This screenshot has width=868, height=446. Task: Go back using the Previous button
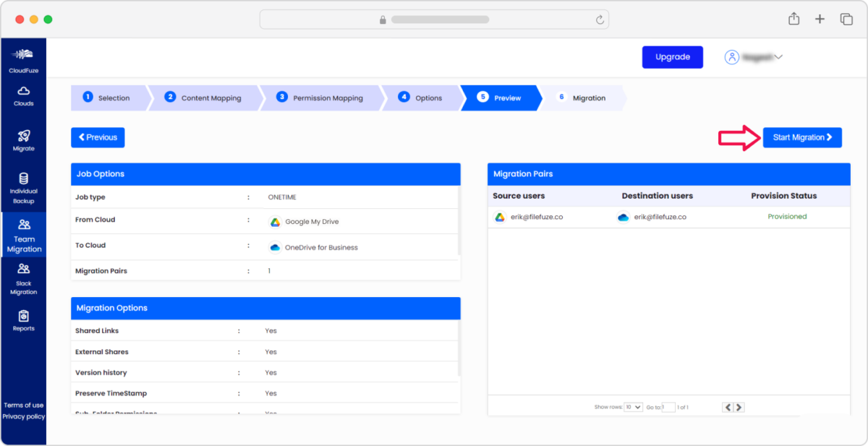98,137
